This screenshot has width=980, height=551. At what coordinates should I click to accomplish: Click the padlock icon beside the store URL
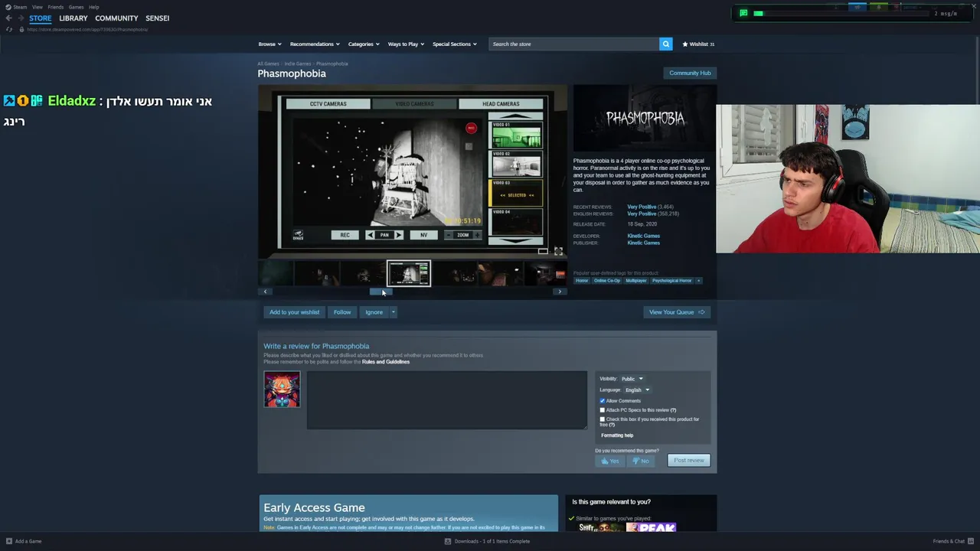point(21,29)
